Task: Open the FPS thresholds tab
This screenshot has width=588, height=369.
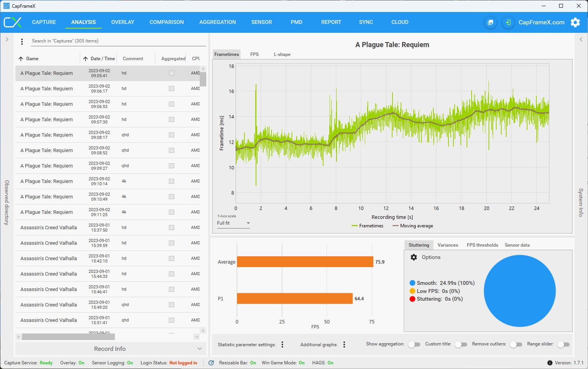Action: 482,245
